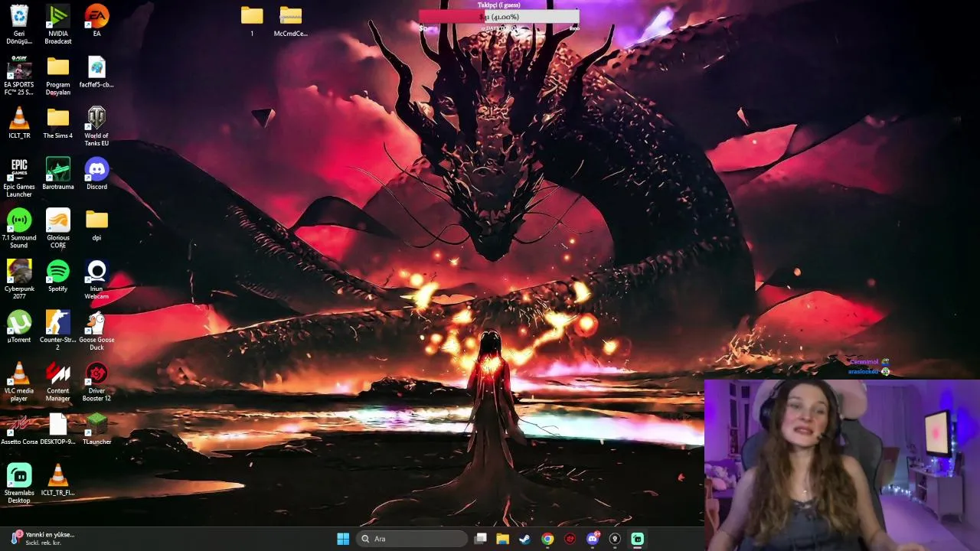Select EA SPORTS FC 25 desktop shortcut

19,75
